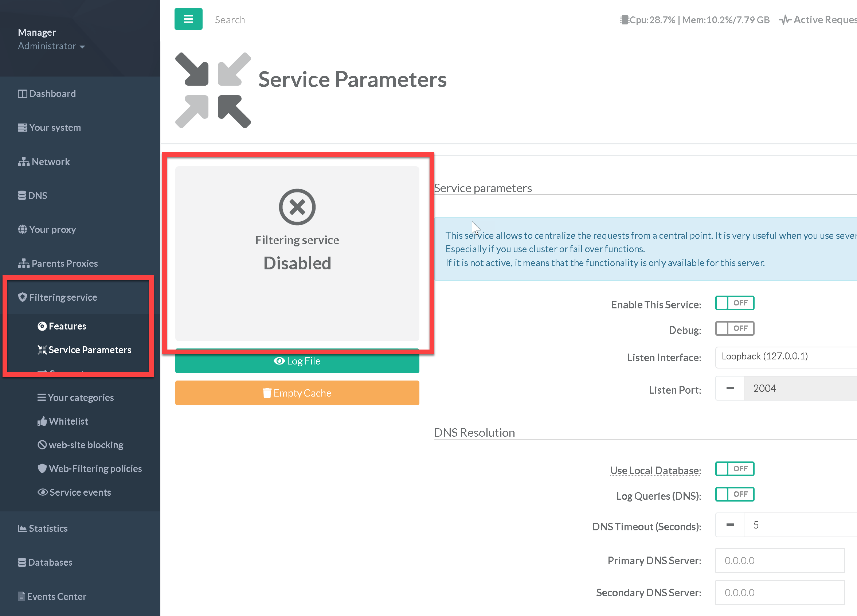Click the Whitelist thumbs-up icon
The height and width of the screenshot is (616, 857).
point(42,421)
